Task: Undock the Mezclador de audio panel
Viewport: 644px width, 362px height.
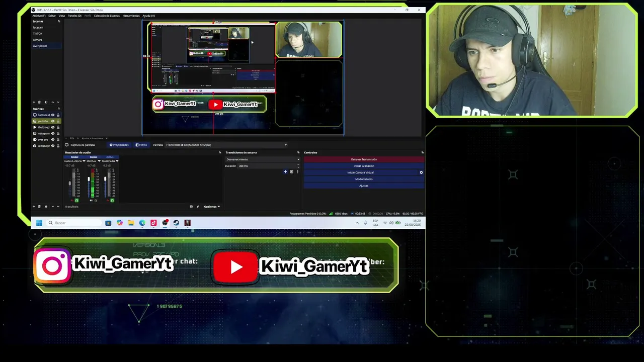Action: click(220, 152)
